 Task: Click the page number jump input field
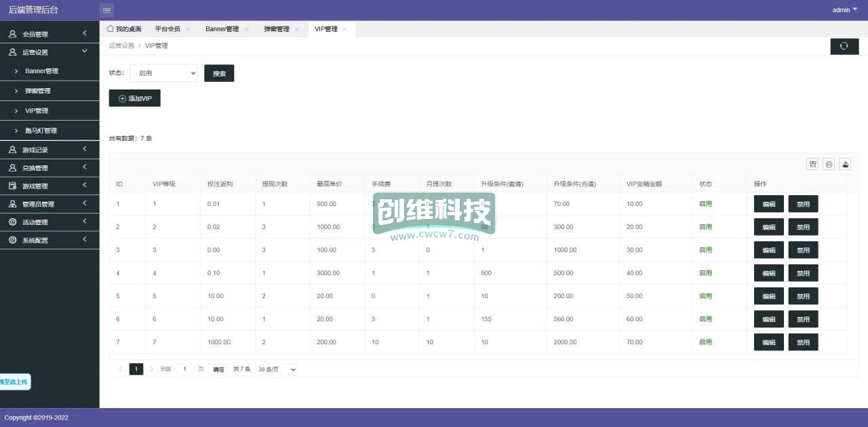pyautogui.click(x=184, y=369)
